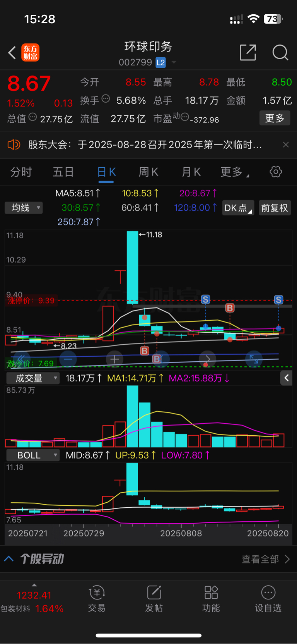The image size is (297, 644).
Task: Tap the L2 level badge
Action: 161,62
